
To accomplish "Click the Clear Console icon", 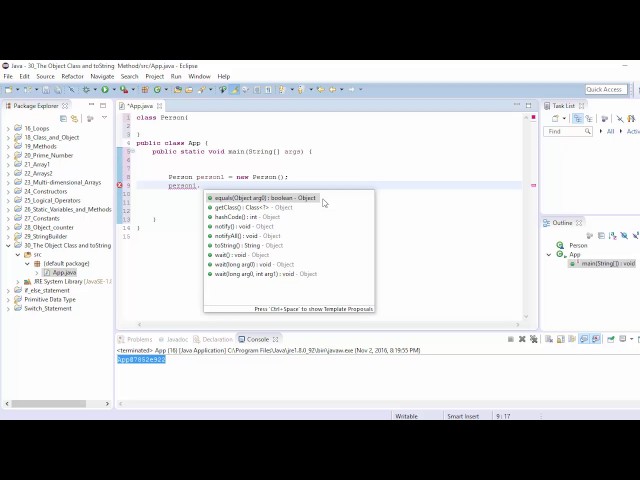I will point(549,339).
